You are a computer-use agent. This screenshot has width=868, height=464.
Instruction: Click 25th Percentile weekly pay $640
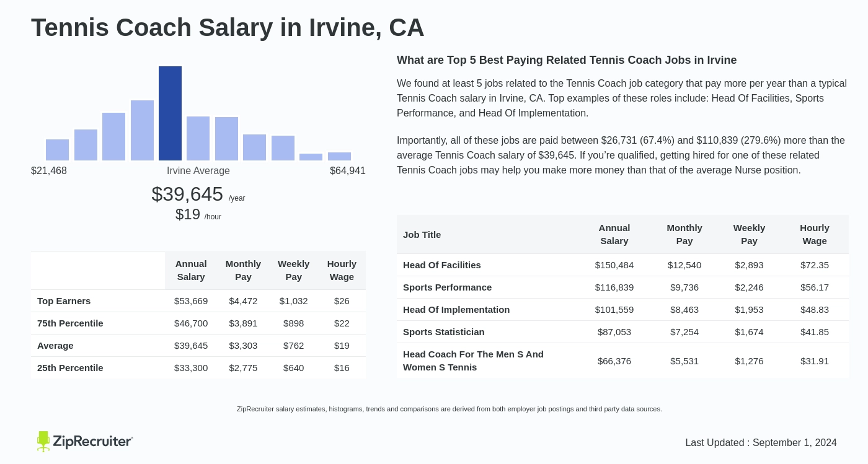click(294, 368)
